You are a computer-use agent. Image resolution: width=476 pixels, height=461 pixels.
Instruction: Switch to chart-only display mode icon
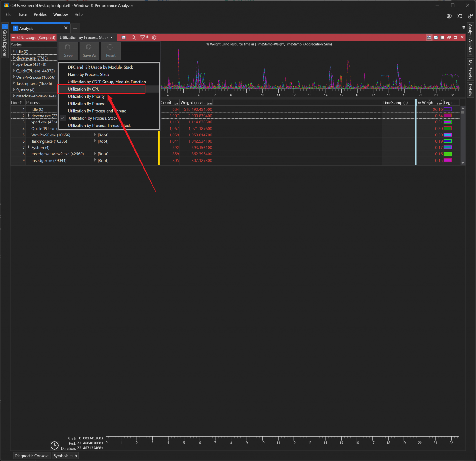(436, 37)
